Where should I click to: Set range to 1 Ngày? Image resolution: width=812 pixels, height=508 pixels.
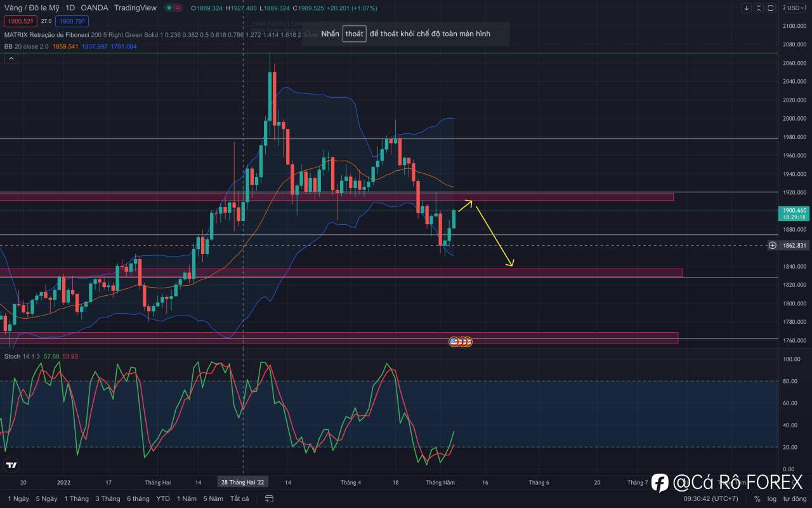pos(18,499)
